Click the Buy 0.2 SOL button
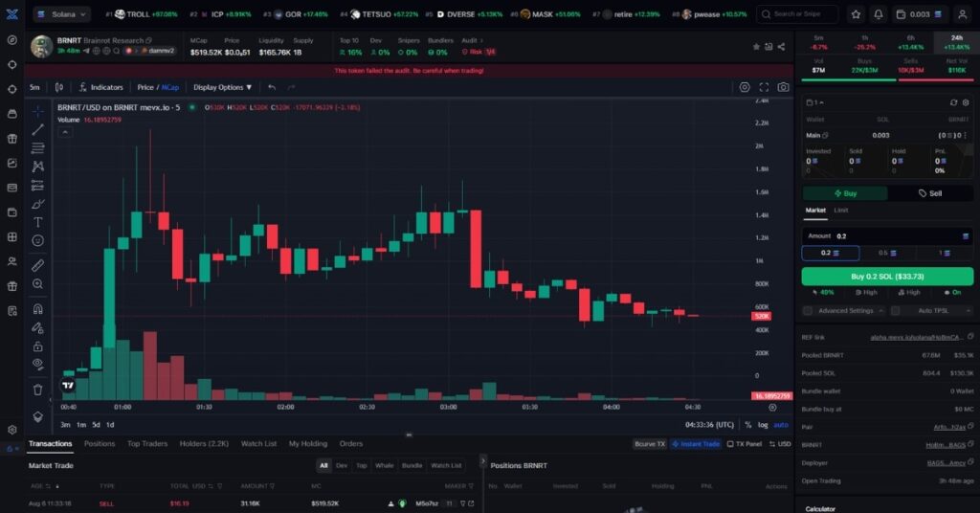 tap(887, 277)
